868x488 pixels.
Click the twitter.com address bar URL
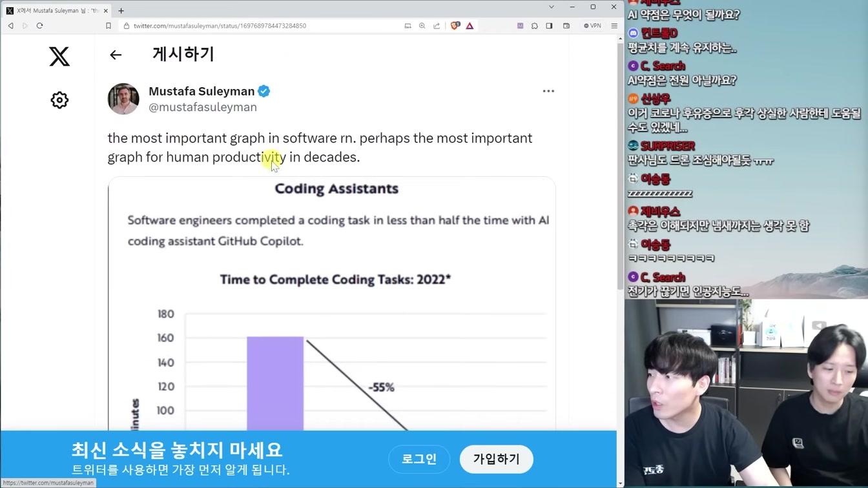[220, 26]
